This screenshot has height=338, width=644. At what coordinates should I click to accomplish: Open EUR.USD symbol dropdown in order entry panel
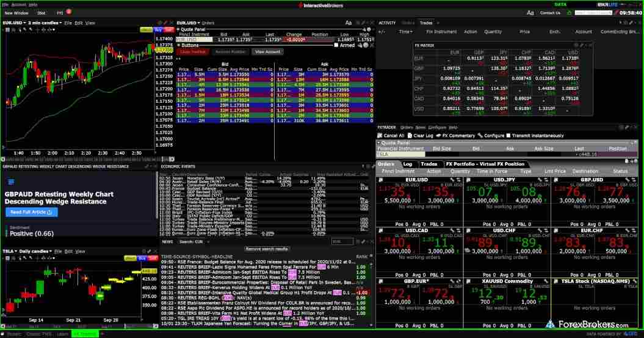[x=189, y=23]
